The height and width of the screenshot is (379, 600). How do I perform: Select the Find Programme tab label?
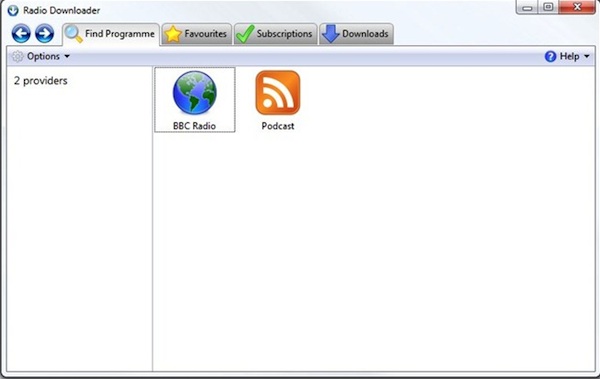120,34
